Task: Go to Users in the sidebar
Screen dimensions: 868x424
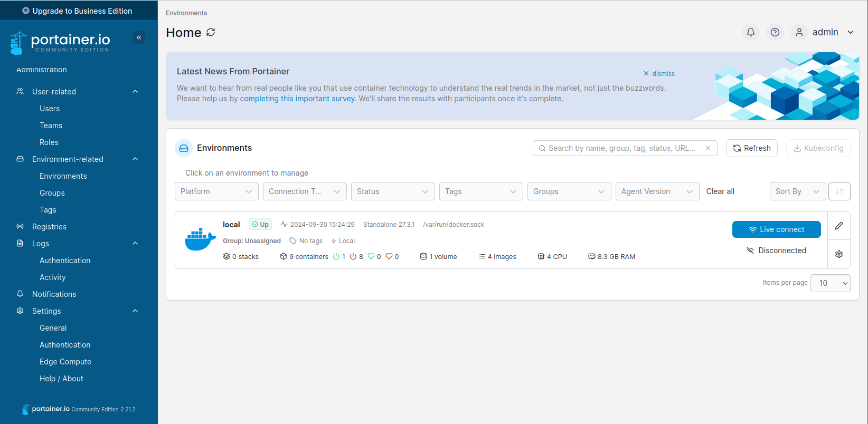Action: coord(50,109)
